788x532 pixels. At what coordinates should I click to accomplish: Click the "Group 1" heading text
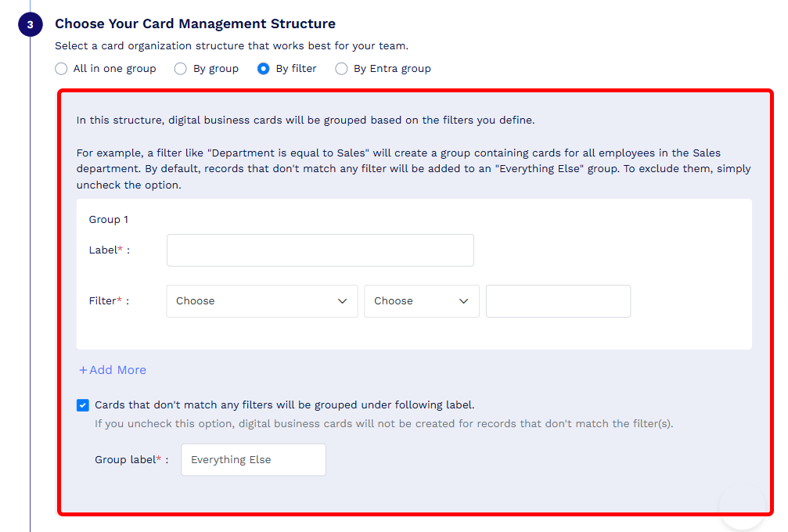(x=109, y=220)
